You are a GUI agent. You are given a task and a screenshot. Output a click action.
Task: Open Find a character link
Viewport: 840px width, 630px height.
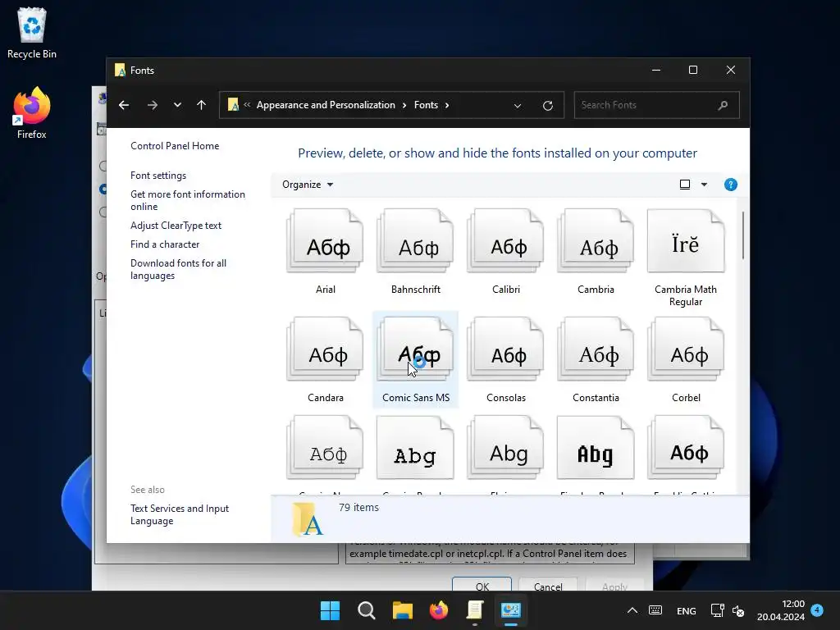tap(164, 244)
